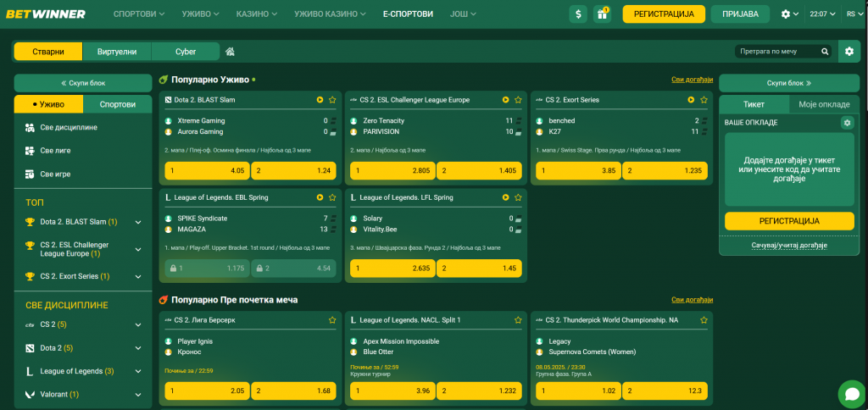Open Све игре in sidebar
The height and width of the screenshot is (410, 868).
tap(83, 174)
